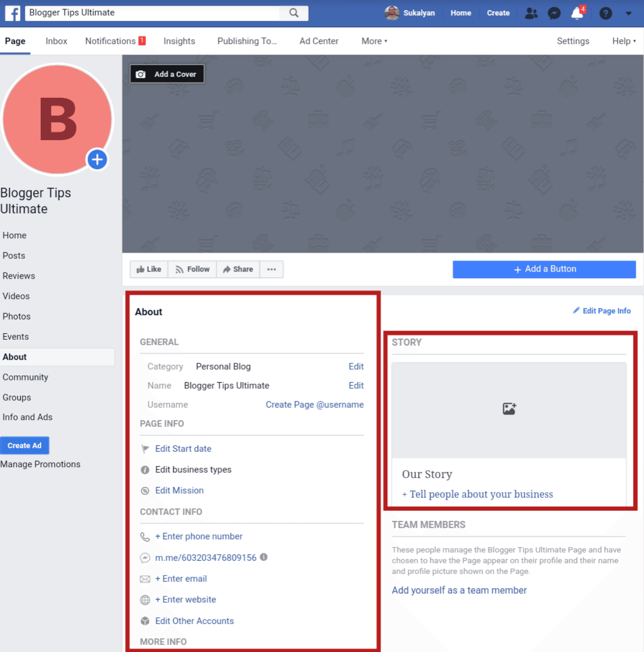
Task: Click the info icon next to m.me link
Action: coord(264,557)
